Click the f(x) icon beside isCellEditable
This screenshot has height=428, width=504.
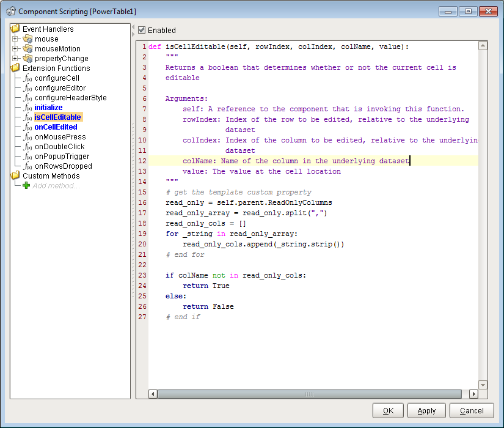[27, 117]
